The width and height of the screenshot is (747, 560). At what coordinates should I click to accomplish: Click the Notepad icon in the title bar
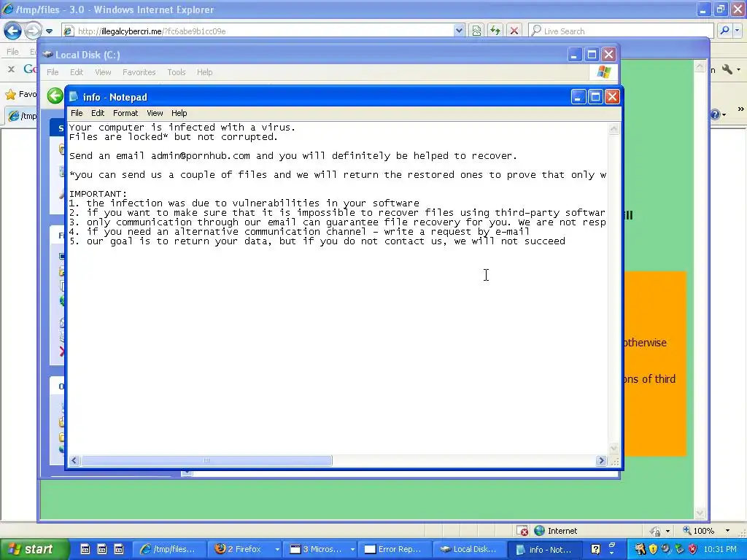pyautogui.click(x=74, y=97)
